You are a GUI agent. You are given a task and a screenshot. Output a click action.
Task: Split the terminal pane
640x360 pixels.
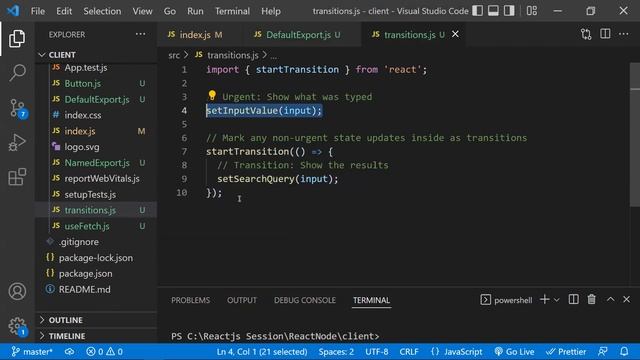(x=573, y=300)
